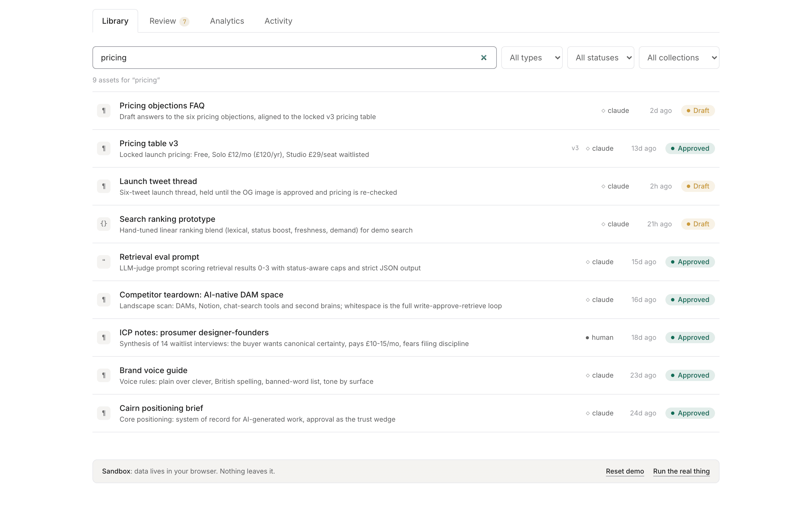Switch to the Library tab
Viewport: 812px width, 508px height.
click(x=115, y=21)
